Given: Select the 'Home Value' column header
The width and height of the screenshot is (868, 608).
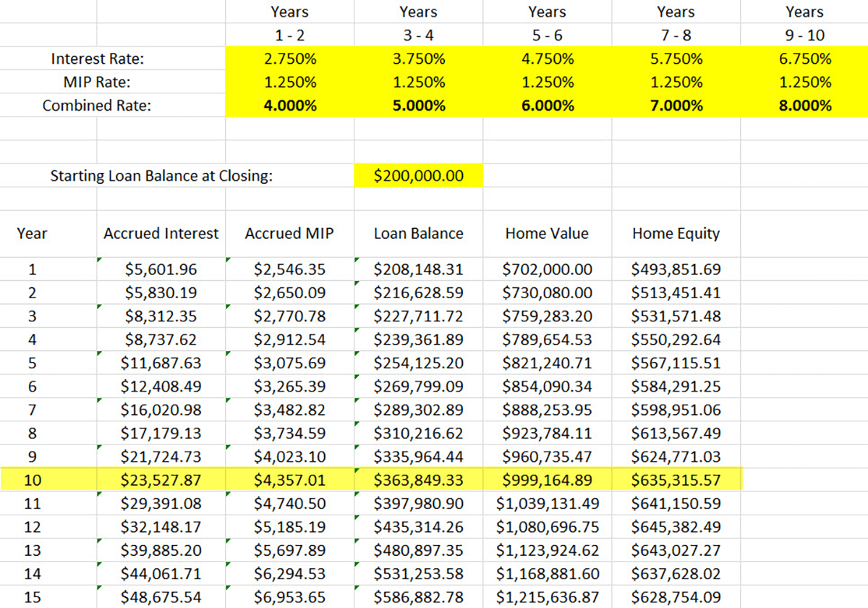Looking at the screenshot, I should tap(547, 233).
